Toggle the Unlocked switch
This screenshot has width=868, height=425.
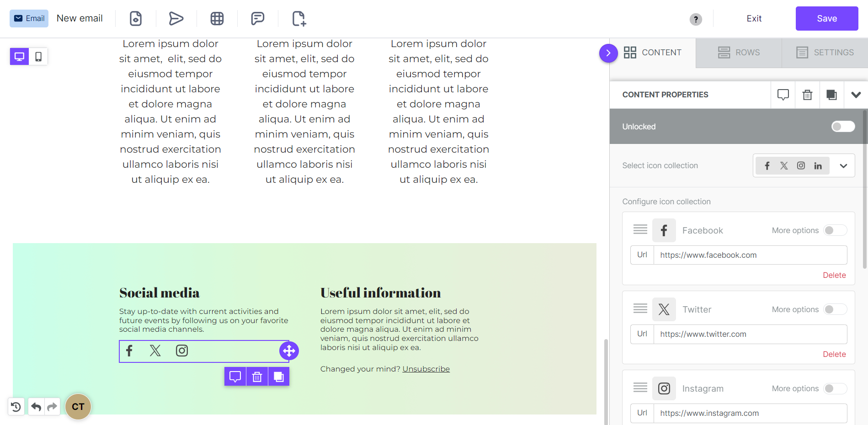tap(843, 127)
